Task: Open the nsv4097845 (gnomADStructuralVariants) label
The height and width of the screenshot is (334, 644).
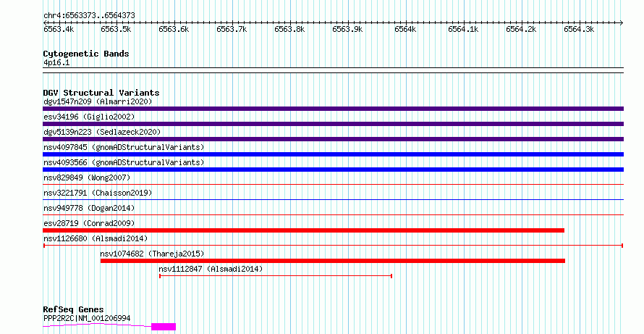Action: 124,147
